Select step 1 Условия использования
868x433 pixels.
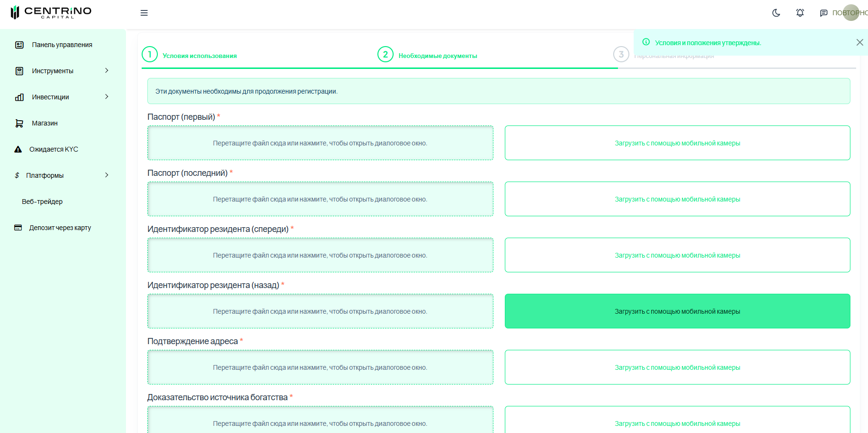pyautogui.click(x=189, y=55)
